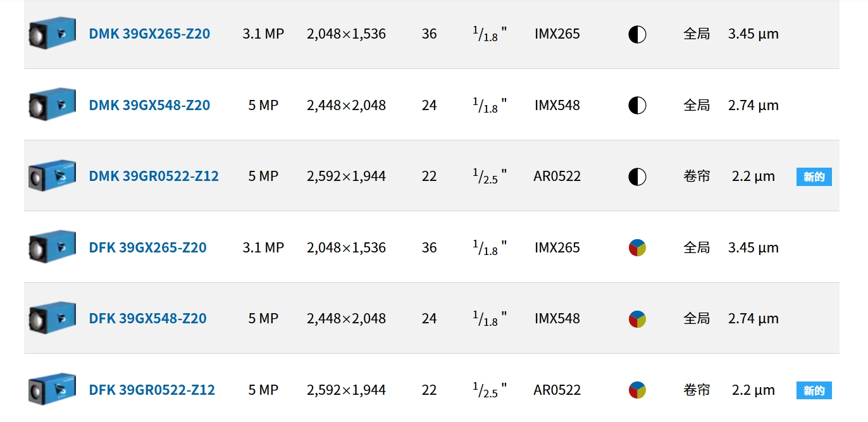The width and height of the screenshot is (868, 422).
Task: Open the DMK 39GR0522-Z12 product page
Action: [x=154, y=176]
